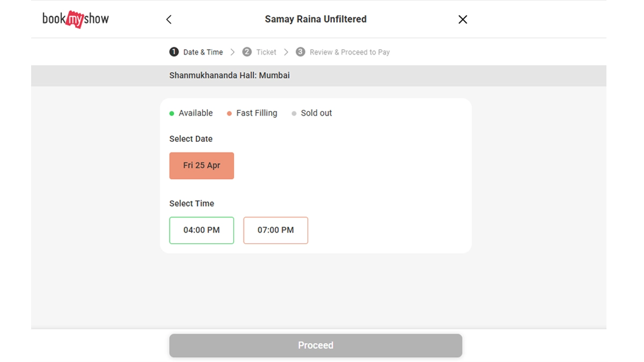Open Review & Proceed to Pay step
The width and height of the screenshot is (644, 362).
point(349,52)
